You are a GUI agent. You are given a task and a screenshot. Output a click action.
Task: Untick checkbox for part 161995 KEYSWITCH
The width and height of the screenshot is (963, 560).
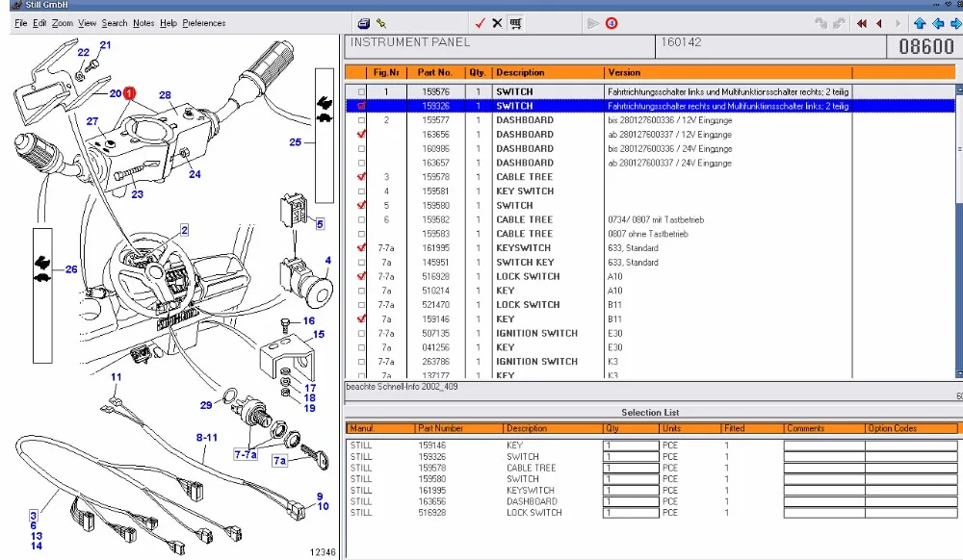361,248
